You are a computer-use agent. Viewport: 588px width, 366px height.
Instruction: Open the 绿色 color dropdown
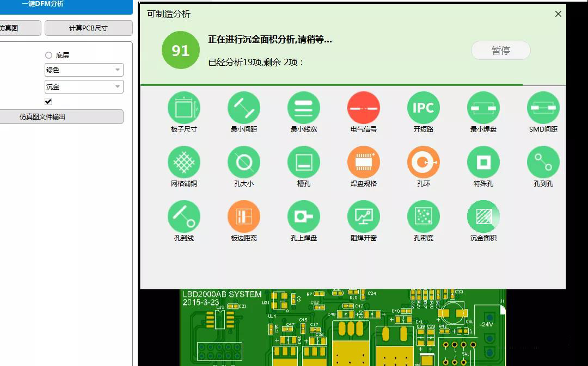click(83, 70)
